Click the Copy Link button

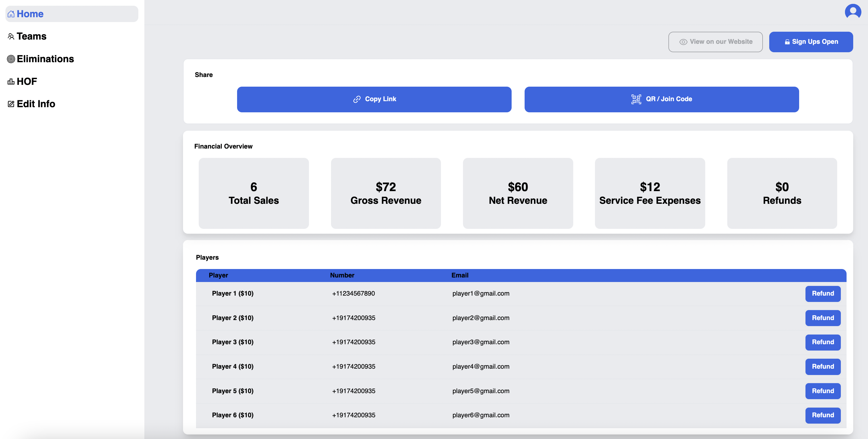pos(374,99)
